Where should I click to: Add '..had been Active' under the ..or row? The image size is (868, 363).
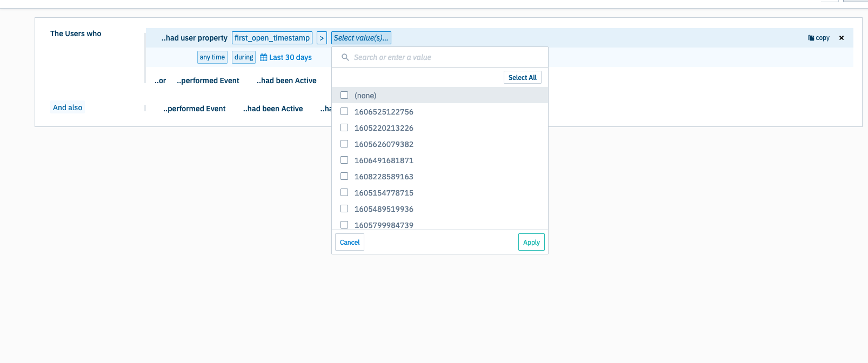coord(286,80)
